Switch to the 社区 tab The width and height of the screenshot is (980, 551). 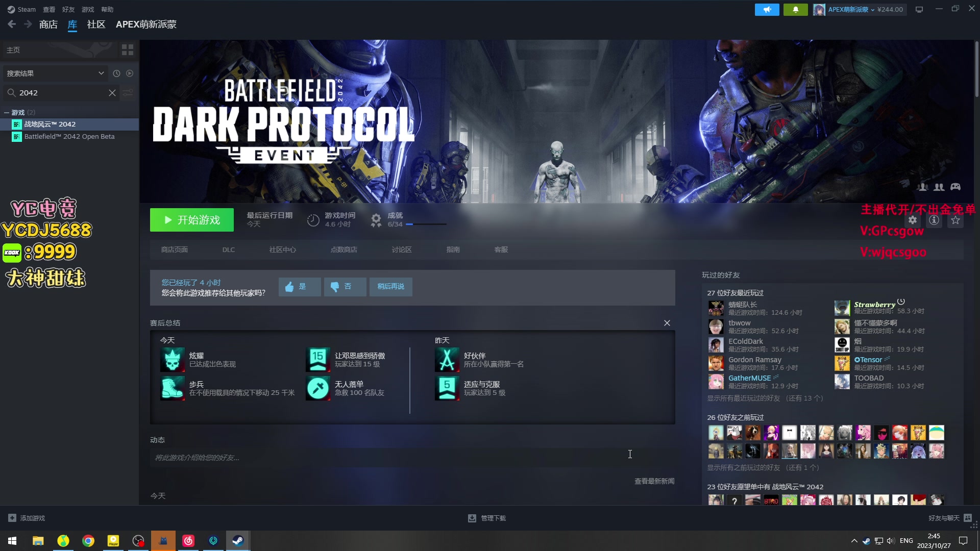(x=96, y=24)
